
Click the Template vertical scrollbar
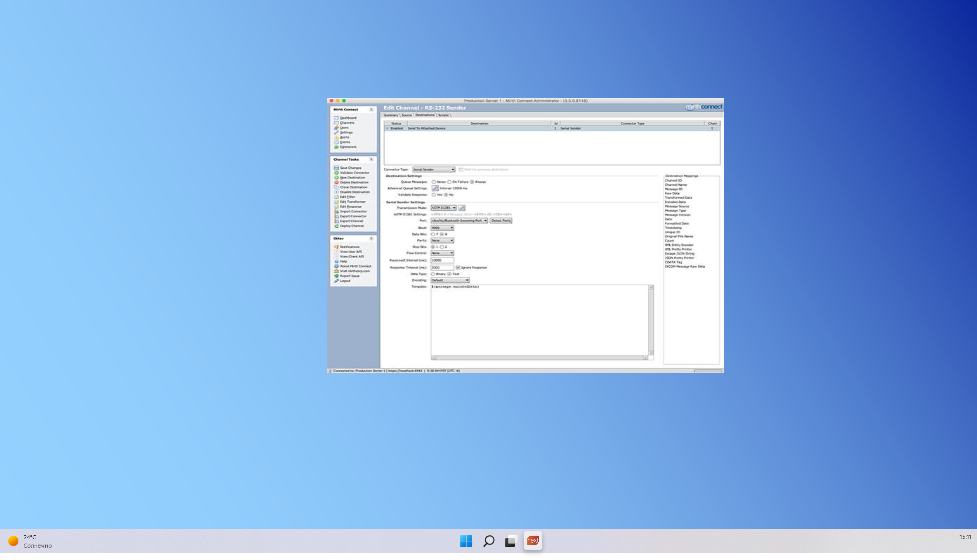click(x=651, y=320)
